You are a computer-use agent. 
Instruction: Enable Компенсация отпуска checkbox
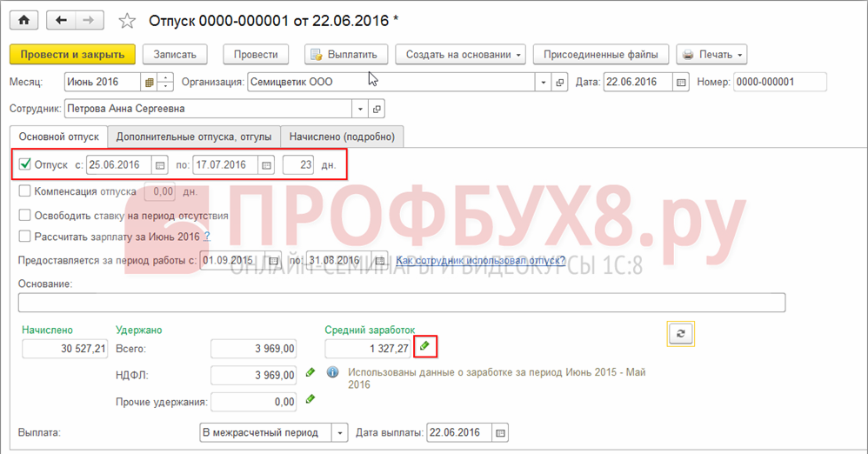tap(25, 191)
